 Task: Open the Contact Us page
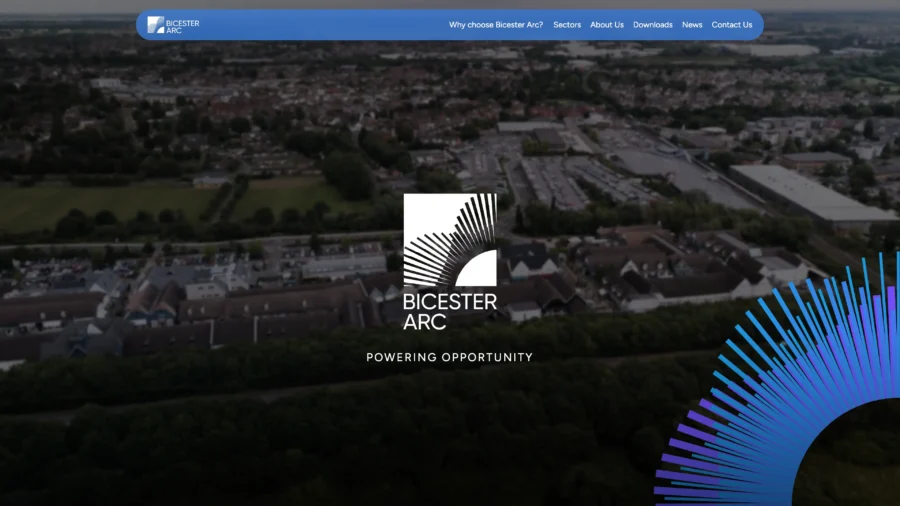tap(732, 25)
